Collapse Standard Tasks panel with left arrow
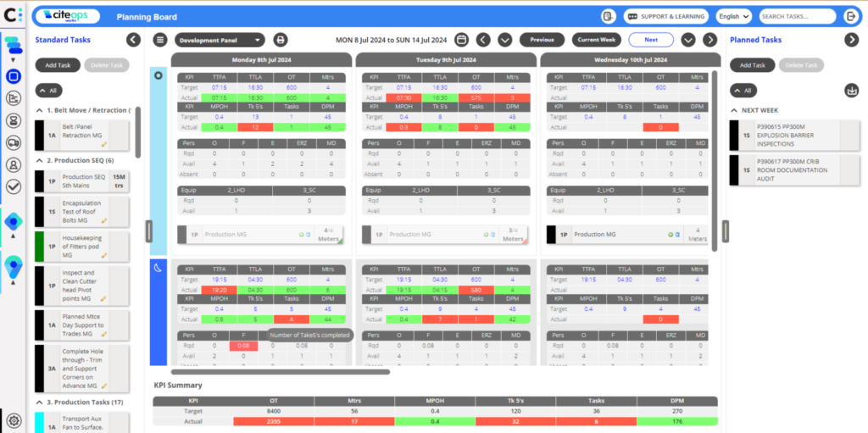The height and width of the screenshot is (433, 868). click(x=133, y=40)
